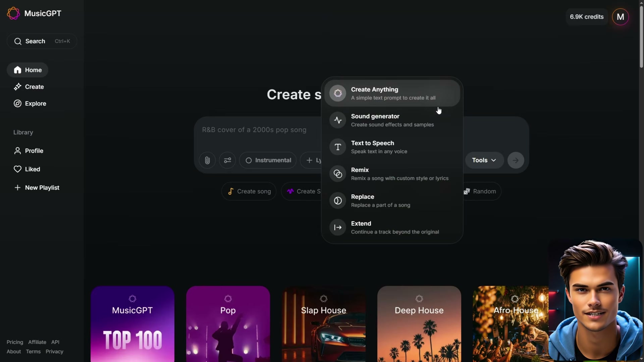Click the purple waveform icon beside Create S
This screenshot has width=644, height=362.
pos(290,191)
